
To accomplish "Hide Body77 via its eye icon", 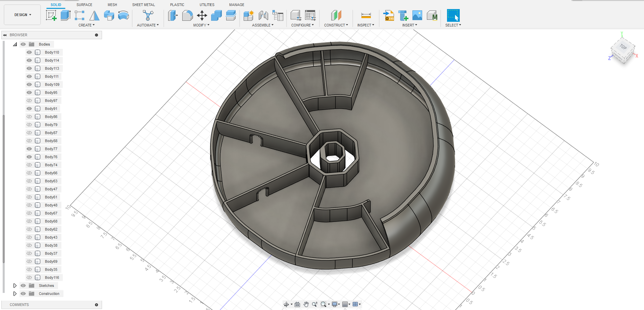I will [29, 149].
